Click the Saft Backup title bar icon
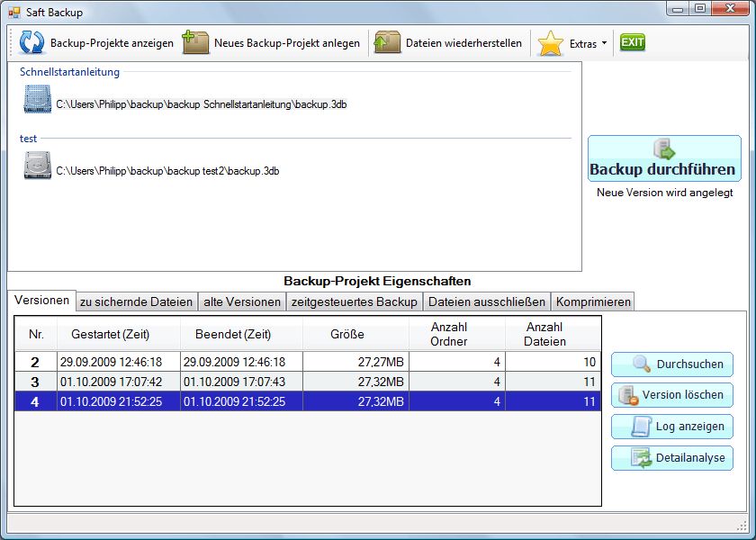 pyautogui.click(x=12, y=11)
